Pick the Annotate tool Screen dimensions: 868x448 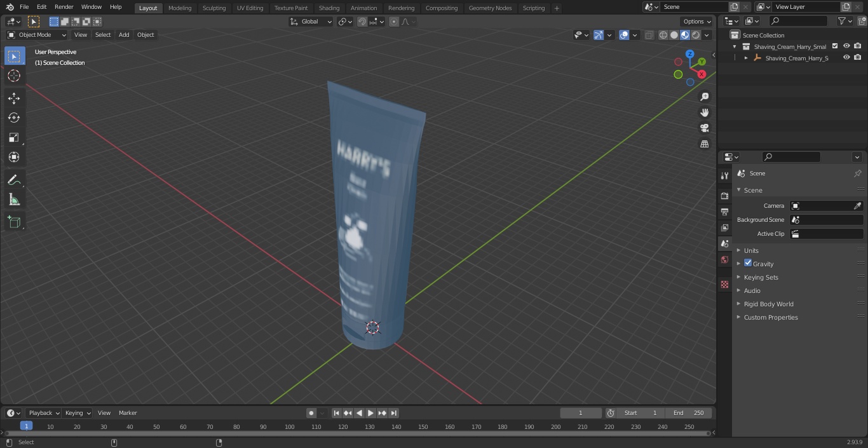point(14,180)
